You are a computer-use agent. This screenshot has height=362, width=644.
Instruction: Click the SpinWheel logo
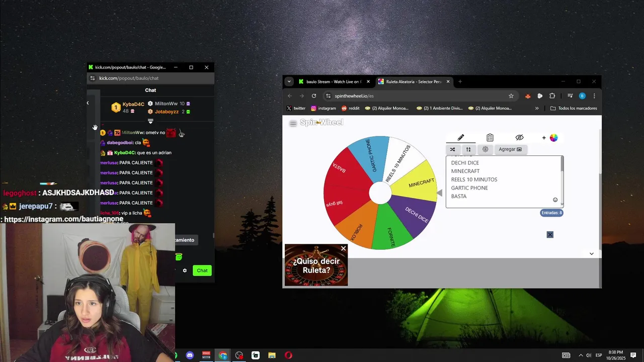pyautogui.click(x=321, y=122)
